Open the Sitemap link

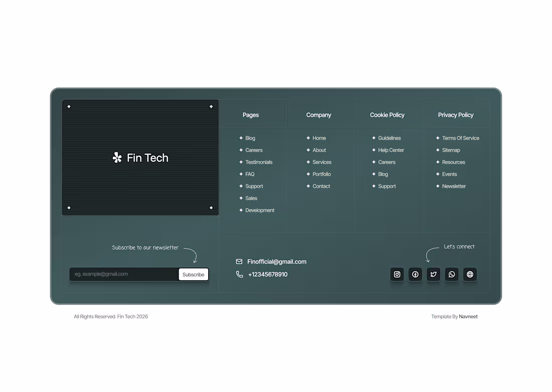[451, 150]
